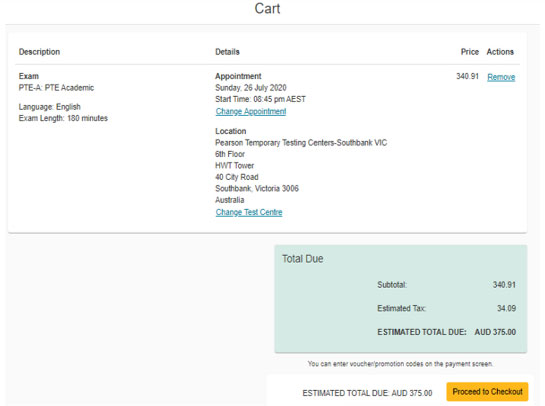Click the Proceed to Checkout button

(487, 392)
